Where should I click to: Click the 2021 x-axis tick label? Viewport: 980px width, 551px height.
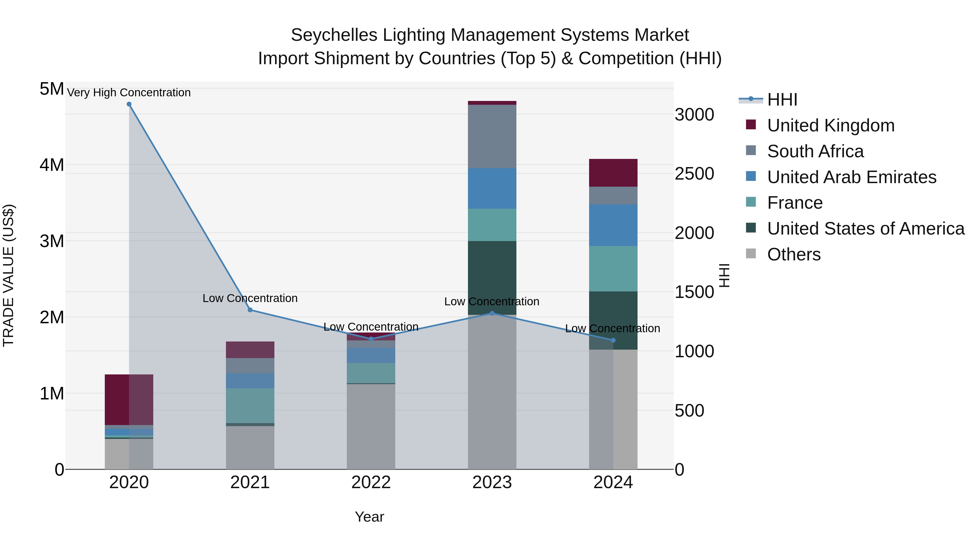[250, 482]
